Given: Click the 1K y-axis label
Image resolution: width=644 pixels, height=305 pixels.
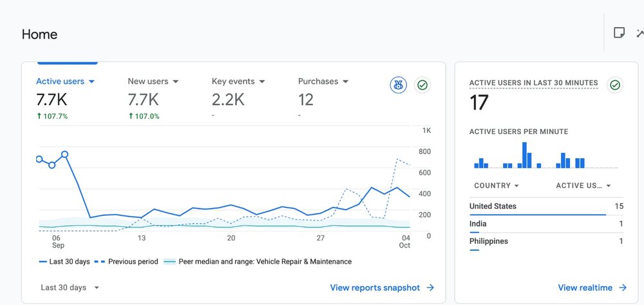Looking at the screenshot, I should (x=426, y=131).
